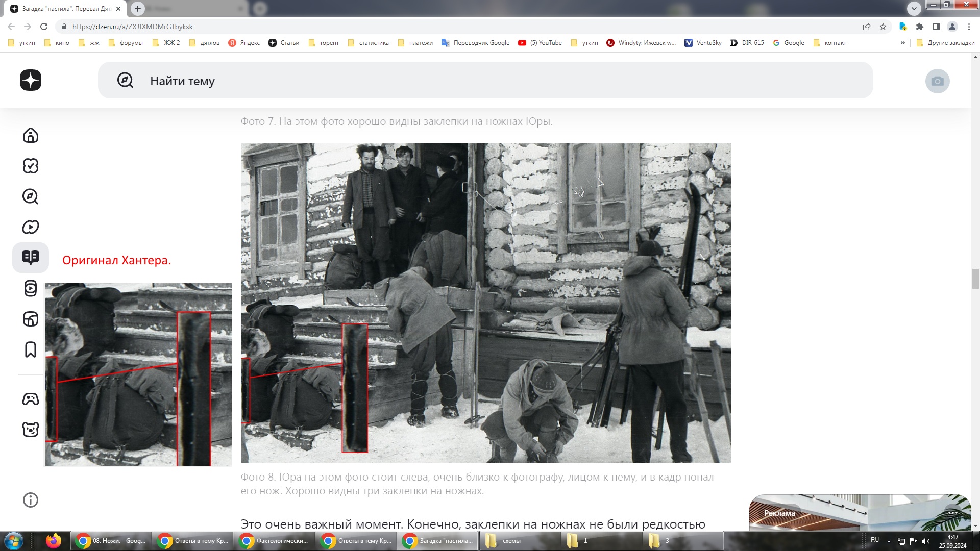
Task: Open Subscriptions checkmark icon in the sidebar
Action: pos(31,166)
